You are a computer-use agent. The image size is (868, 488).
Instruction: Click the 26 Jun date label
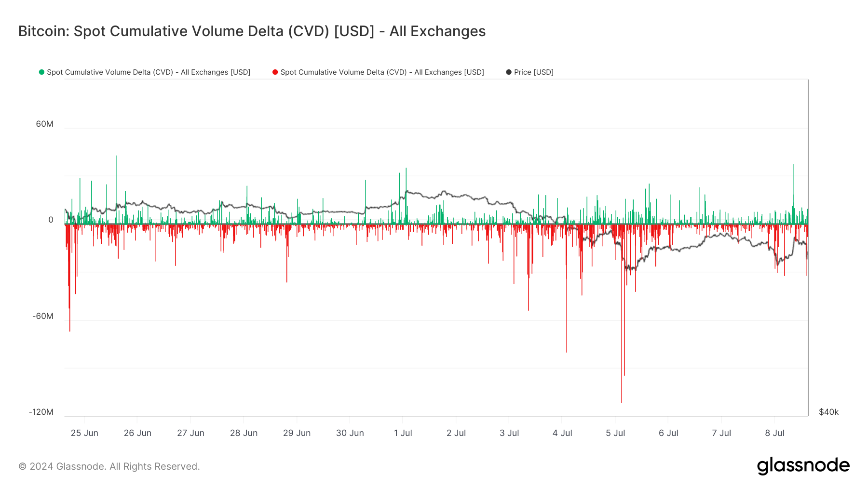pos(137,433)
